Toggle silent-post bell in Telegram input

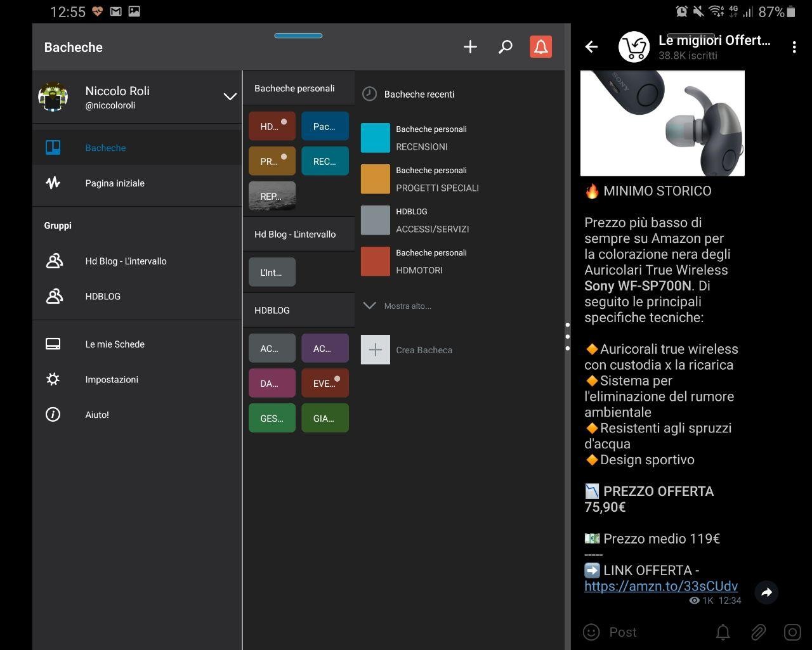pyautogui.click(x=723, y=632)
